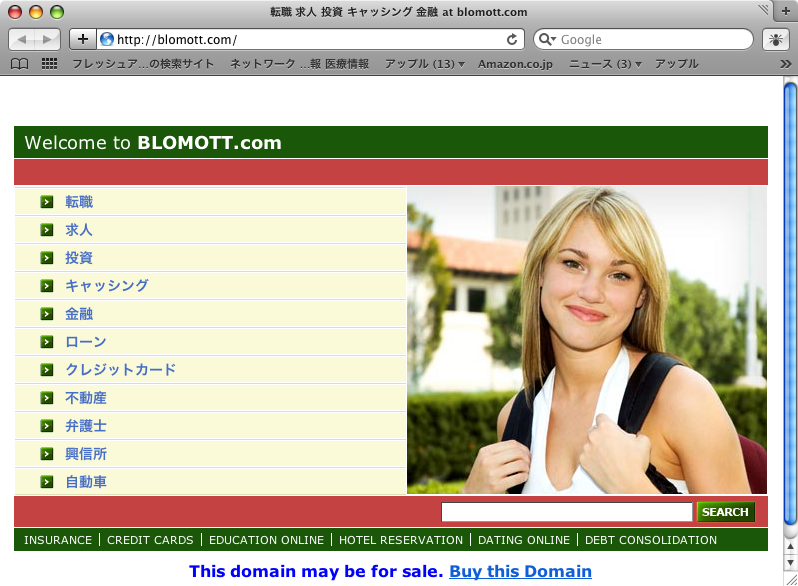Click the vertical scrollbar thumb
The image size is (798, 586).
coord(790,300)
